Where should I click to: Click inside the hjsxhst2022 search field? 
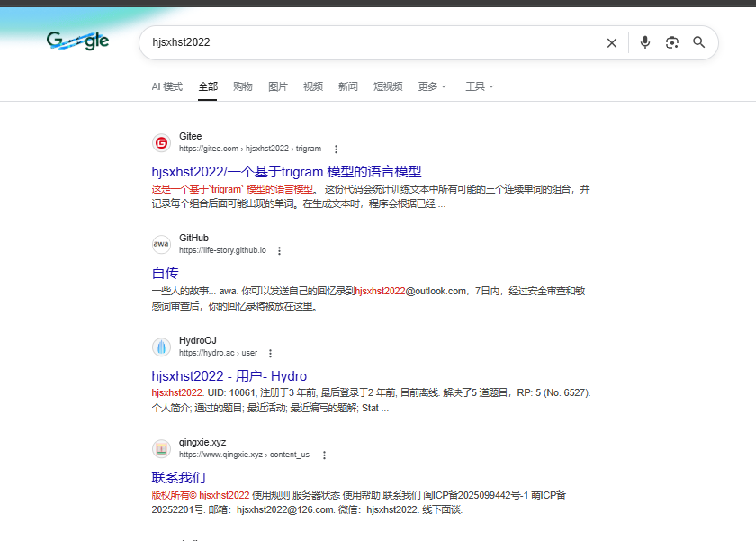(x=360, y=42)
